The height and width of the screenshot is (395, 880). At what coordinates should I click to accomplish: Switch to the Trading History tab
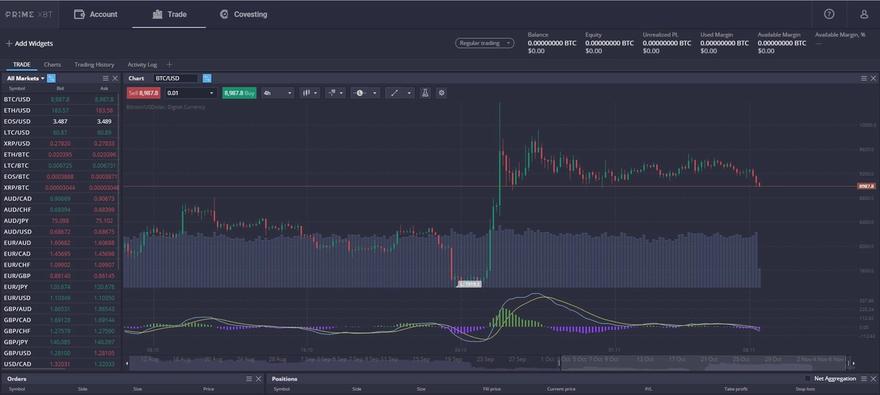pyautogui.click(x=94, y=65)
